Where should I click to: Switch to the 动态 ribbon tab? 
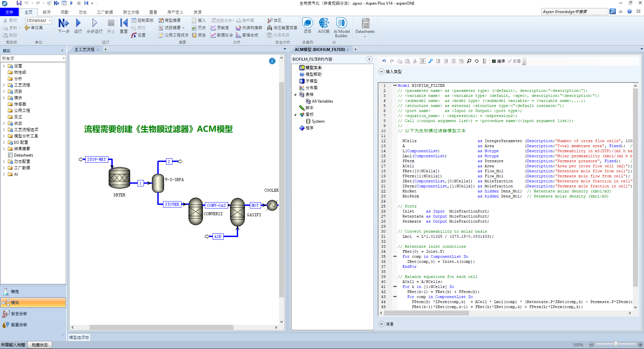(x=83, y=12)
